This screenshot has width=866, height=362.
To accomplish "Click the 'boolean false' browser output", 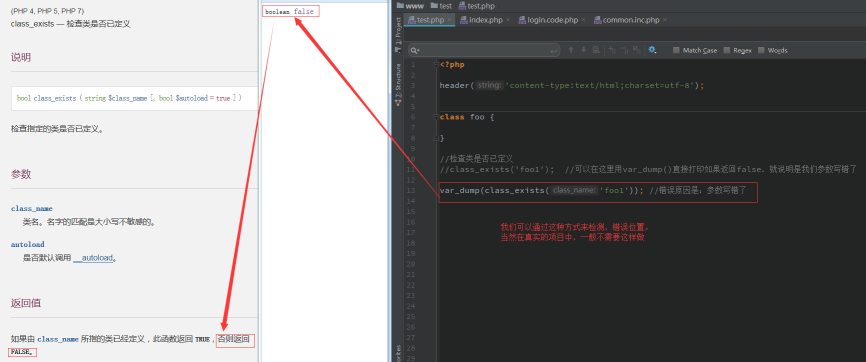I will click(x=289, y=12).
